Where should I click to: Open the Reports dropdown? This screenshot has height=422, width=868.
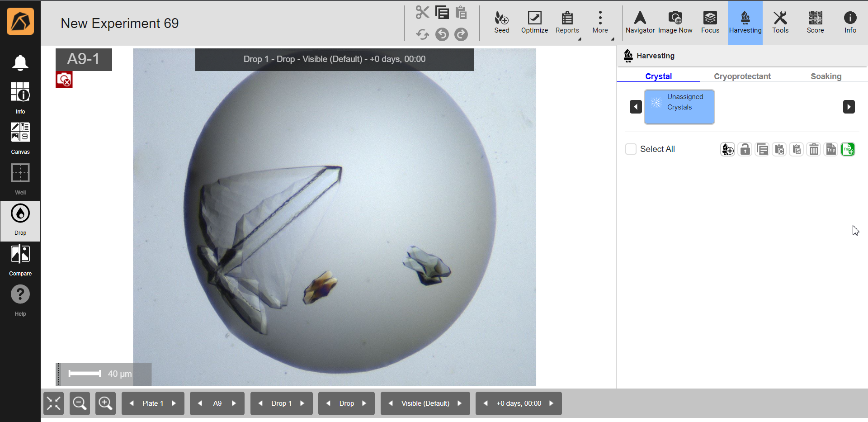click(x=567, y=22)
